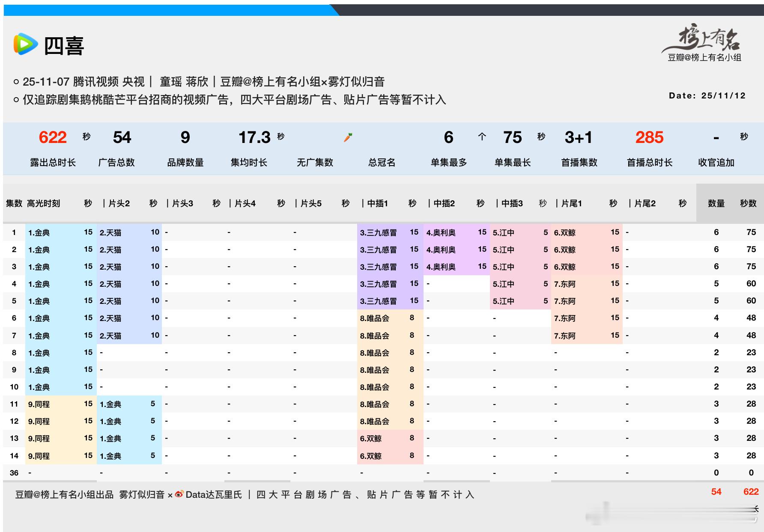764x532 pixels.
Task: Click the 数量 column header
Action: coord(716,203)
